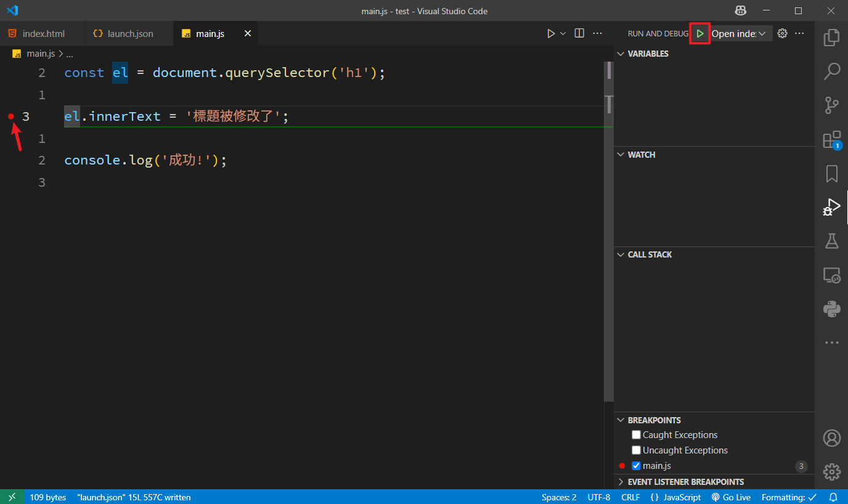
Task: Open the Source Control view icon
Action: [831, 105]
